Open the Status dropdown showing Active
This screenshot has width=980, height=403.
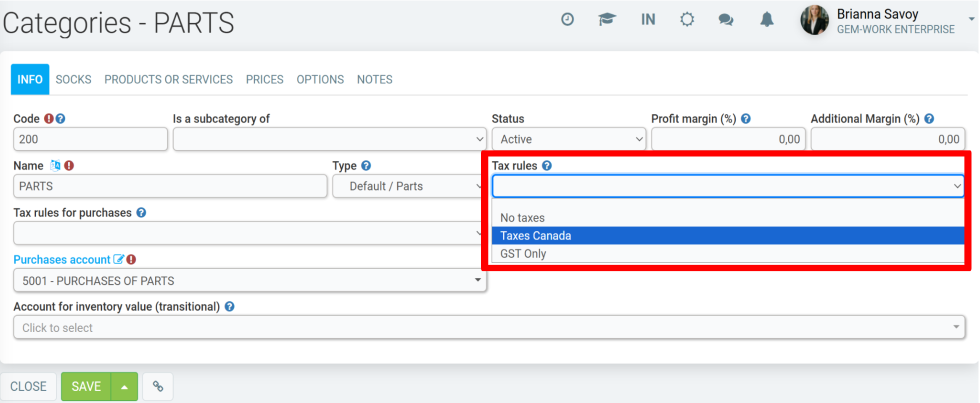(x=569, y=139)
